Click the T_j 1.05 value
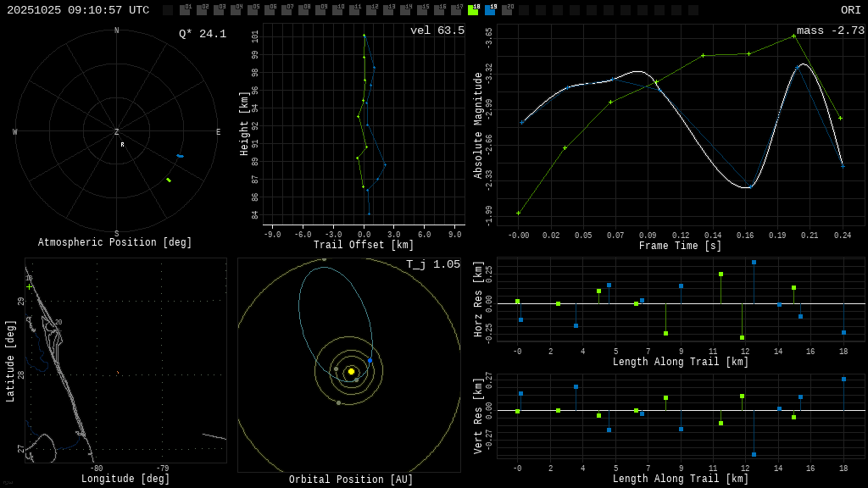 pyautogui.click(x=432, y=264)
